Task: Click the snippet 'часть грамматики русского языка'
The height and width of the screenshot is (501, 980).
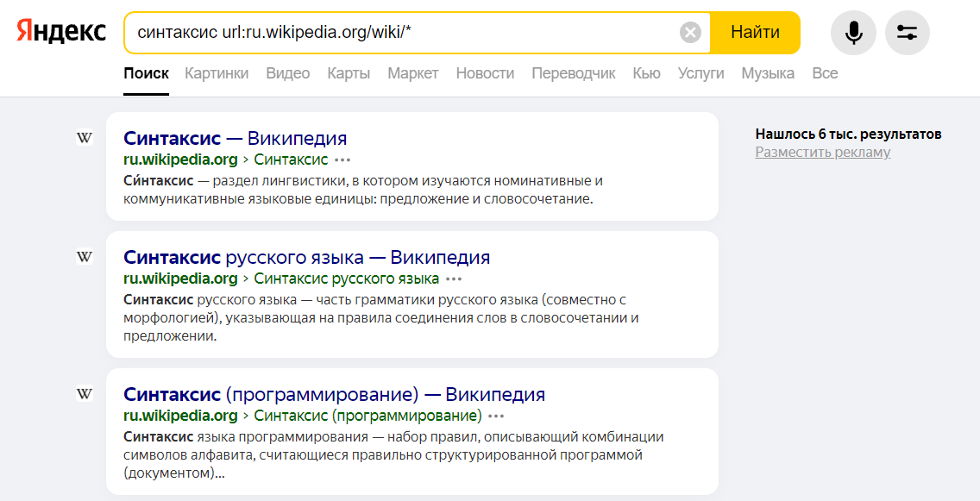Action: 423,300
